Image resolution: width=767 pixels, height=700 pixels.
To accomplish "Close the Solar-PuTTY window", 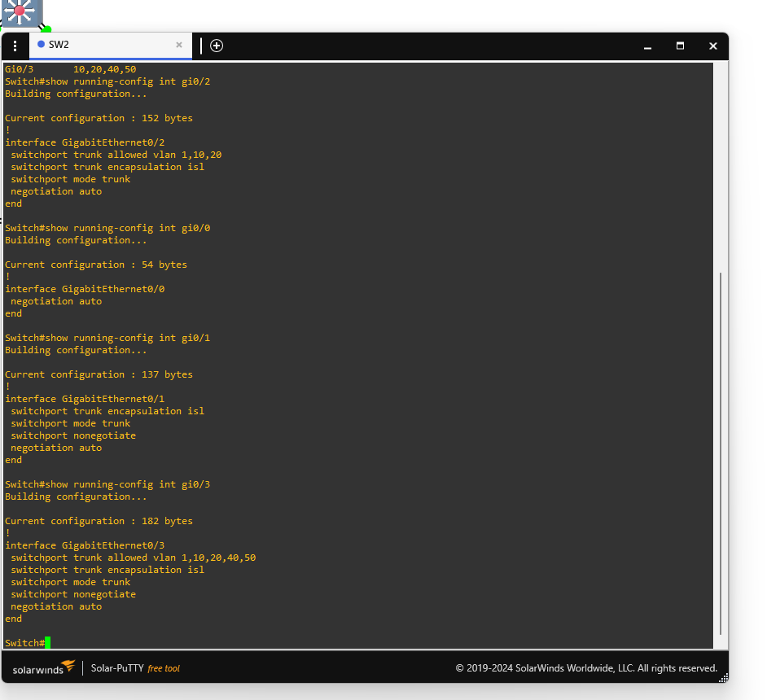I will [712, 46].
